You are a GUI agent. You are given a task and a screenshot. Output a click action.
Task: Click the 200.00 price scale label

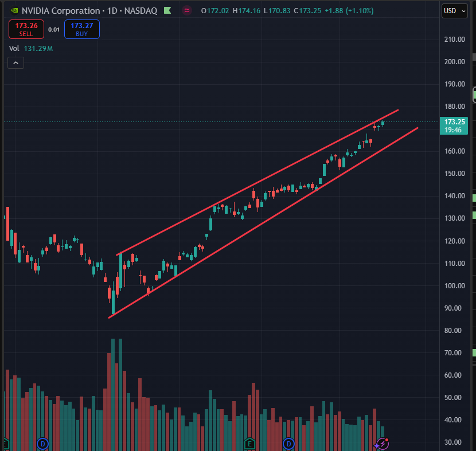pyautogui.click(x=454, y=62)
